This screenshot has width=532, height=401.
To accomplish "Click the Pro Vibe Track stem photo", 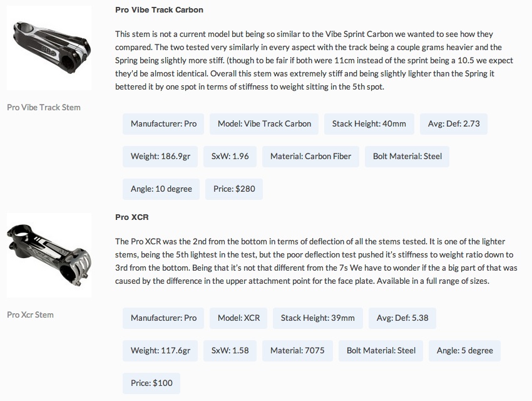I will [49, 48].
